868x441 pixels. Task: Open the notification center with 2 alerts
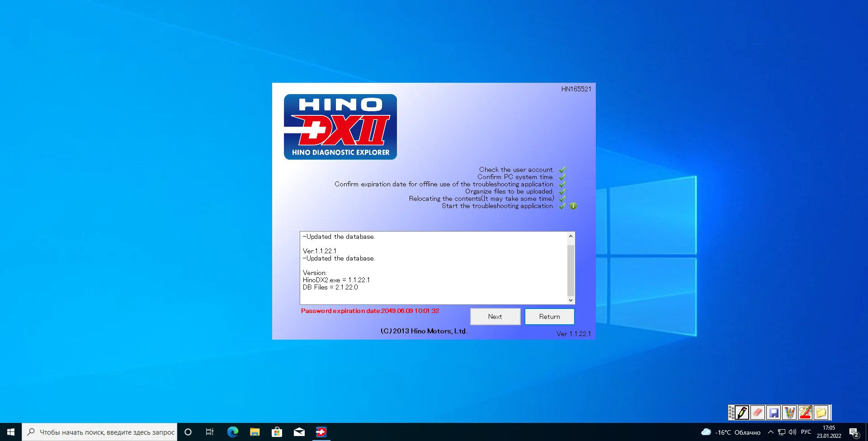pos(854,432)
